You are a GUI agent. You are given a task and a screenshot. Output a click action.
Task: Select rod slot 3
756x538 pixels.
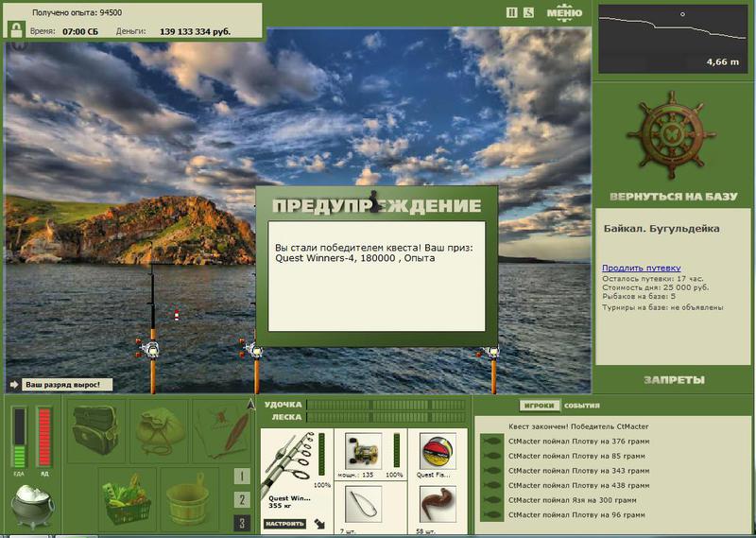point(242,523)
